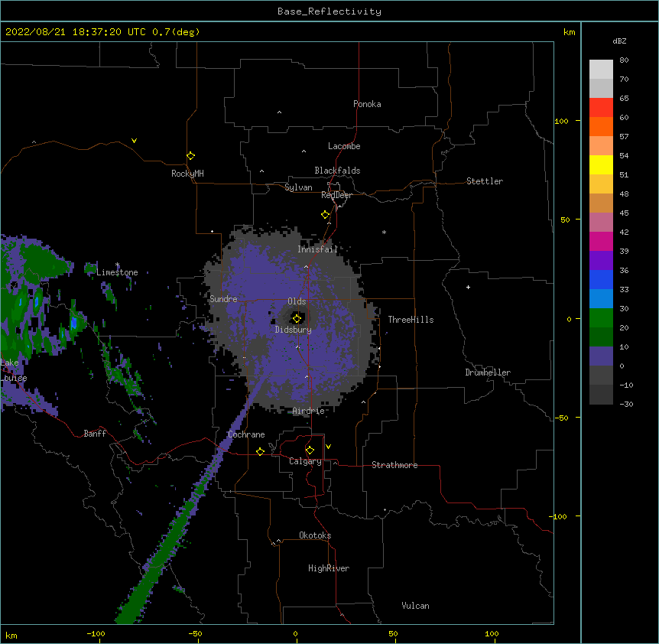The height and width of the screenshot is (644, 659).
Task: Click the Airdrie city label
Action: tap(309, 411)
